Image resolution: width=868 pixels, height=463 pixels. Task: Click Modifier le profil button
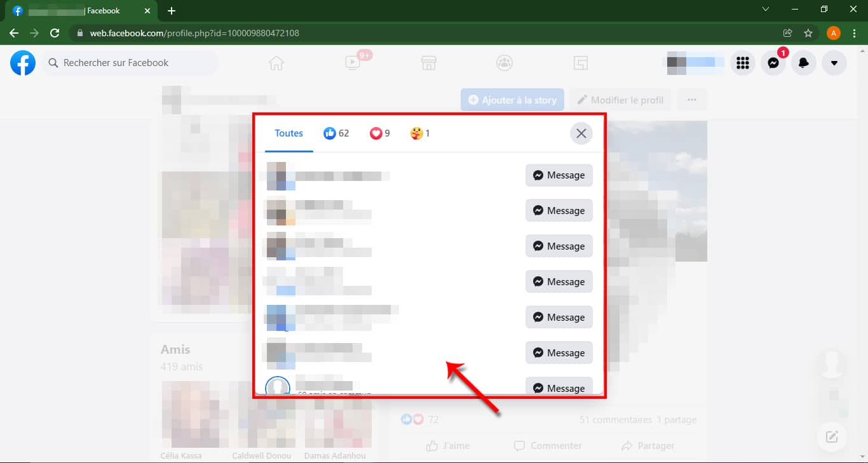(620, 100)
